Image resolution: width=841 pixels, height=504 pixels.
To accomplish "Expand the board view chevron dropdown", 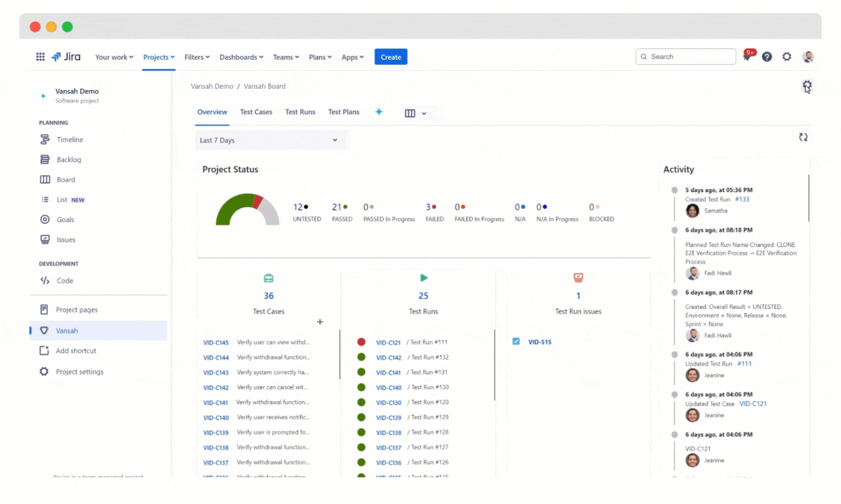I will (x=424, y=113).
